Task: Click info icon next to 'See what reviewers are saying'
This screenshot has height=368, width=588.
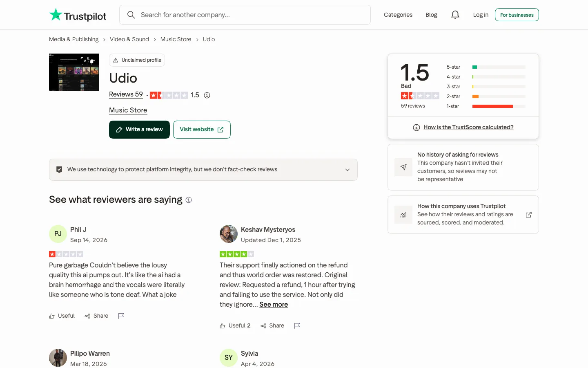Action: point(189,200)
